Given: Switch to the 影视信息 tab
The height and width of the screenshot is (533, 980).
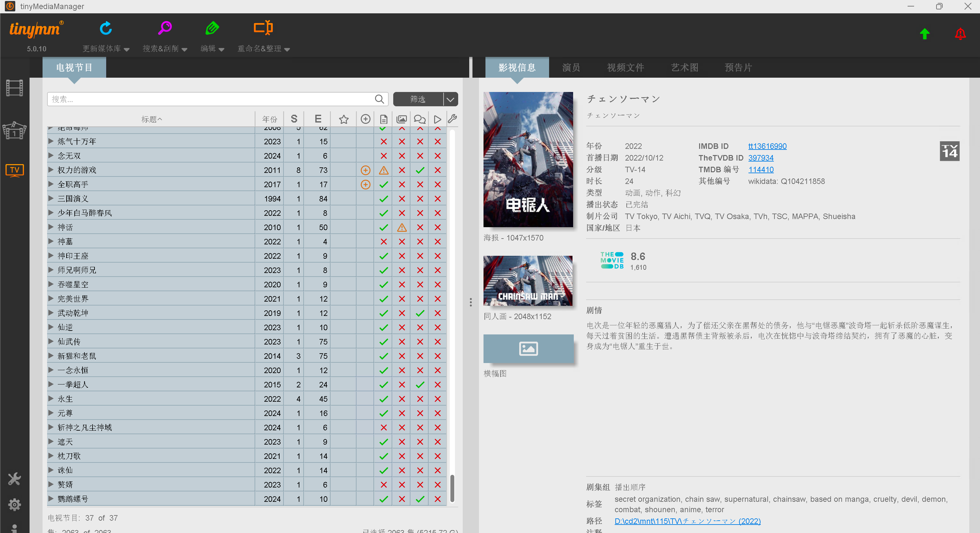Looking at the screenshot, I should click(x=517, y=67).
